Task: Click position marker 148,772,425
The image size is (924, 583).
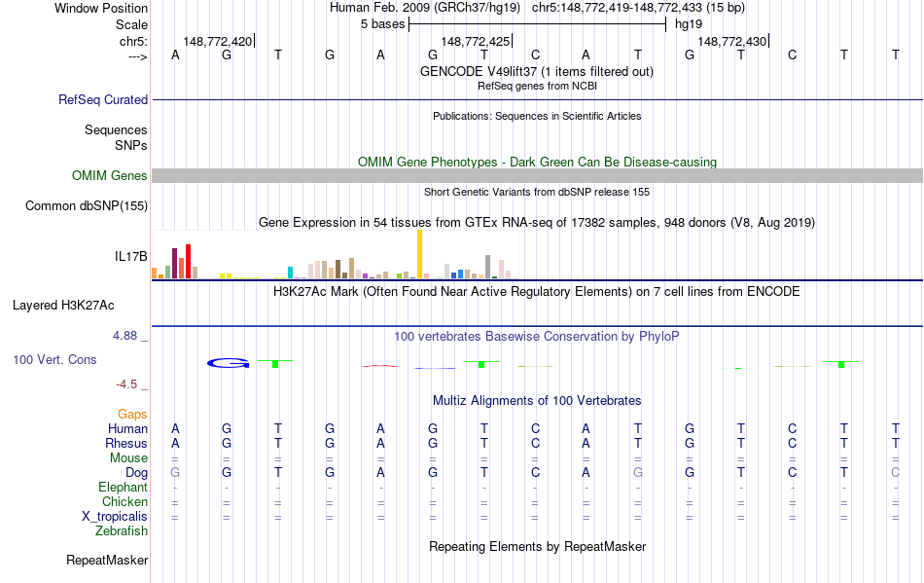Action: click(475, 41)
